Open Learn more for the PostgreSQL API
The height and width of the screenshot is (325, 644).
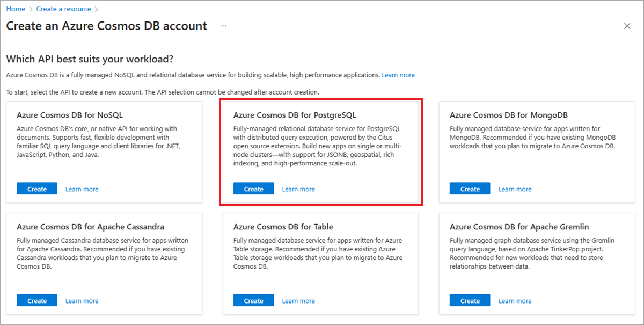pos(298,189)
